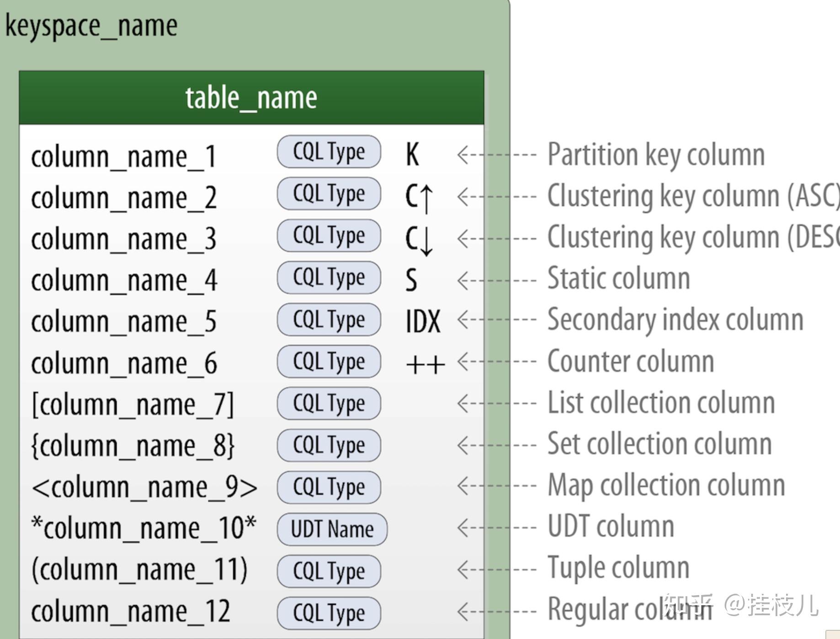Click the column_name_1 row label
Image resolution: width=840 pixels, height=639 pixels.
123,157
